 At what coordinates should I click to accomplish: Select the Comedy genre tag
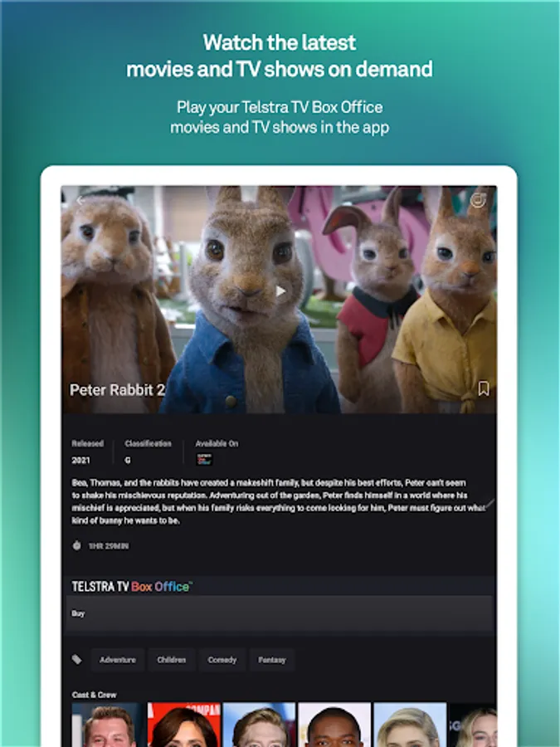pyautogui.click(x=222, y=660)
